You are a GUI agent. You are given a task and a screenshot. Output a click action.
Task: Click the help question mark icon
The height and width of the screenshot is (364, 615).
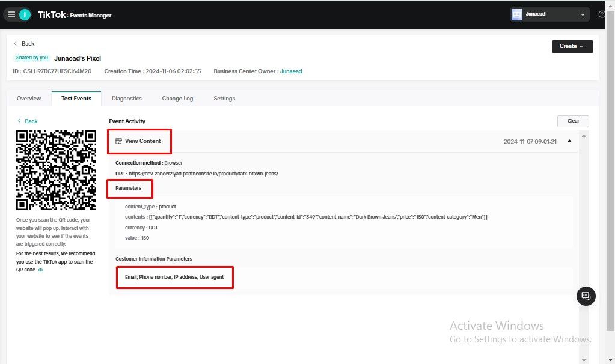pos(602,14)
